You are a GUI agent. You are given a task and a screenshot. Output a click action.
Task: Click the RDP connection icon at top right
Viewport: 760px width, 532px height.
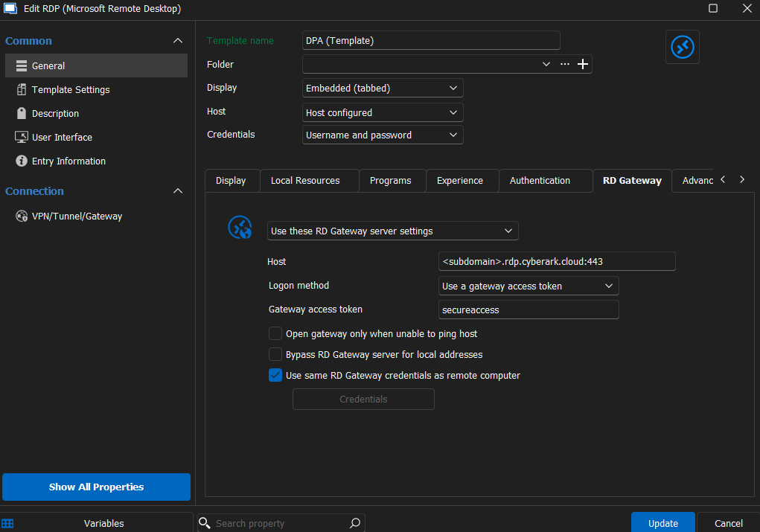(682, 46)
